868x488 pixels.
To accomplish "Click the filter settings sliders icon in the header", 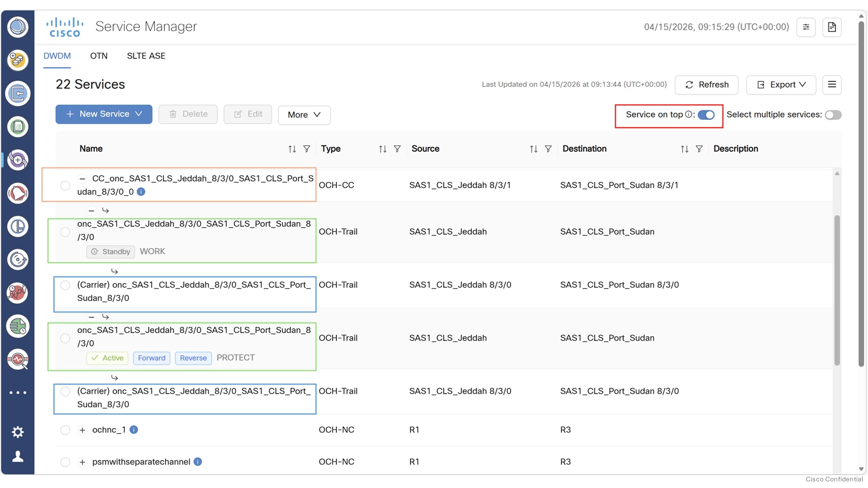I will (x=806, y=27).
